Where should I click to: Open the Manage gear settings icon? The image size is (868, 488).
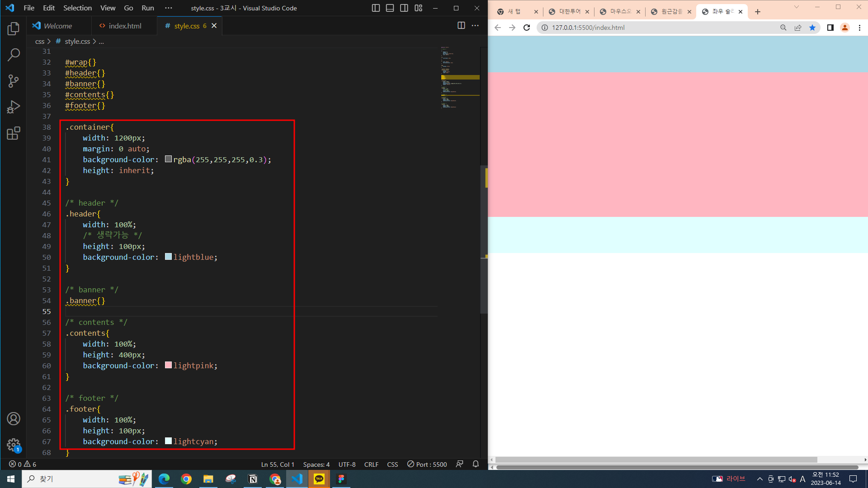[x=14, y=445]
